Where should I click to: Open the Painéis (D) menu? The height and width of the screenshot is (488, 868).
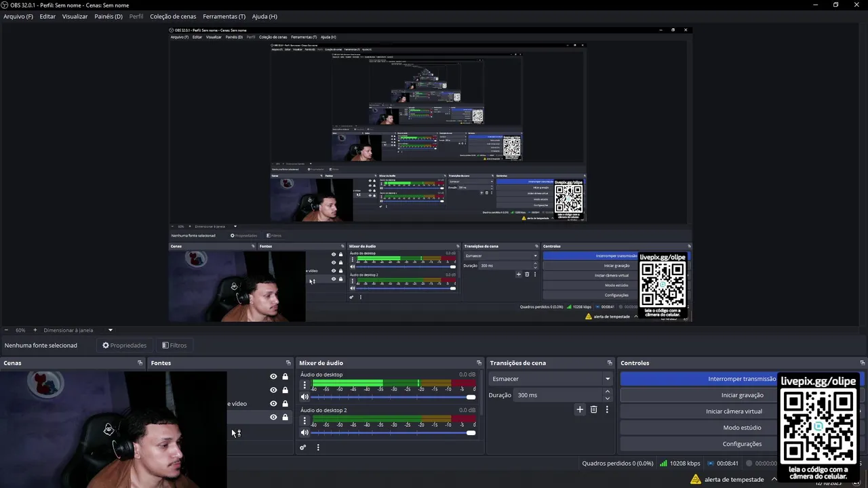coord(108,16)
